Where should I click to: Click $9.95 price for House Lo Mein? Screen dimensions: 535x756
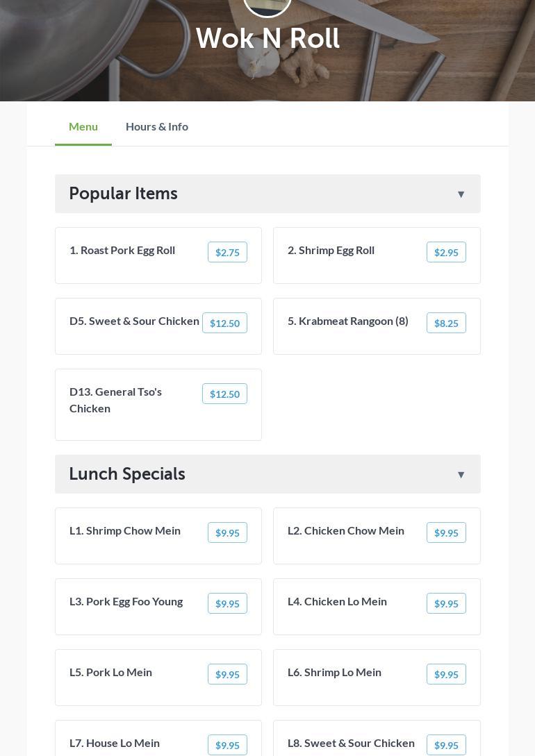[227, 745]
